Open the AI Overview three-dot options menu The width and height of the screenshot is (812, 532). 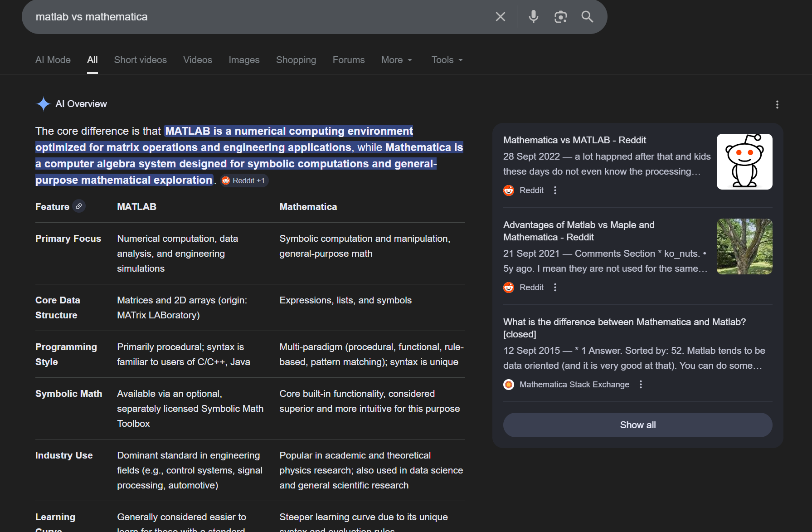[777, 105]
